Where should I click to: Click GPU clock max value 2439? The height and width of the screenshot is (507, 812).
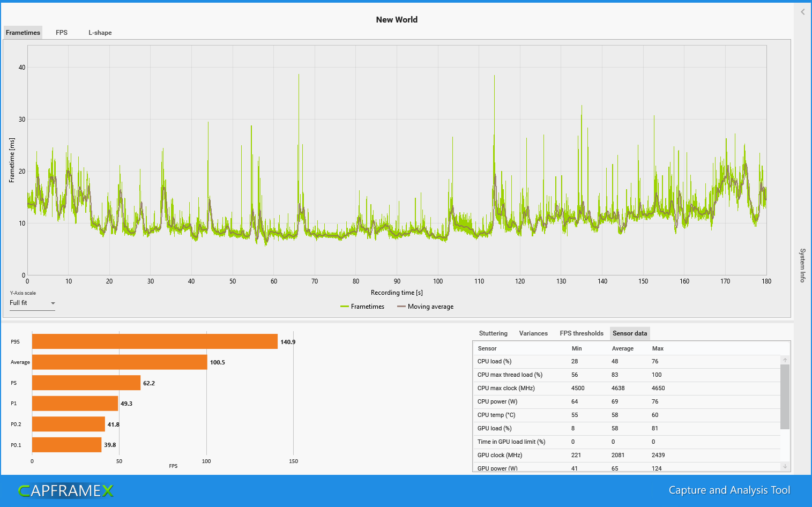(x=658, y=455)
